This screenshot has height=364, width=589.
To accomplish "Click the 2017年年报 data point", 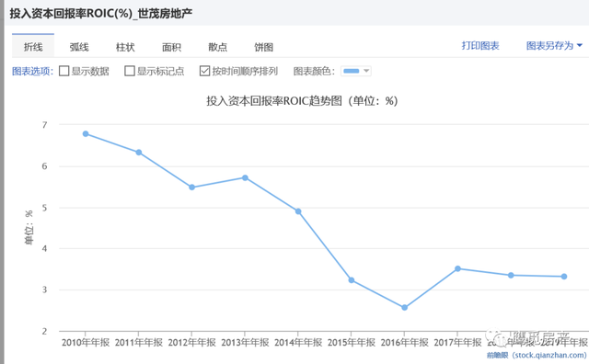I will pos(457,268).
